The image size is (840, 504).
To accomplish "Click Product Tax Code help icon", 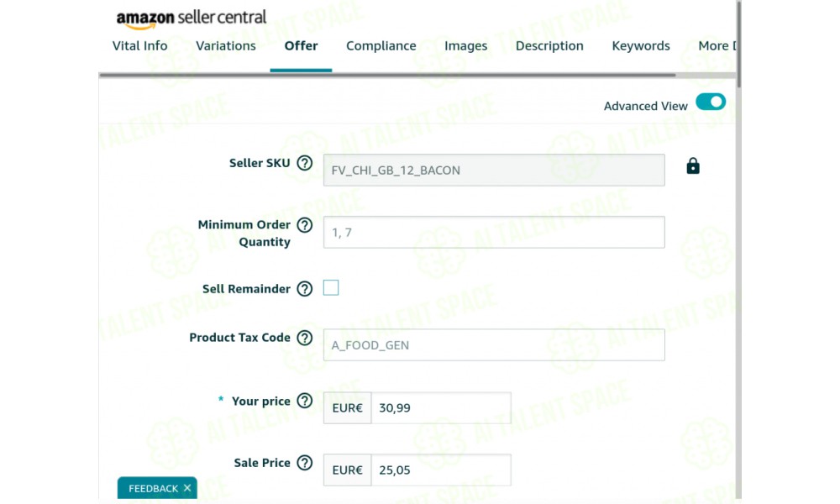I will coord(305,338).
